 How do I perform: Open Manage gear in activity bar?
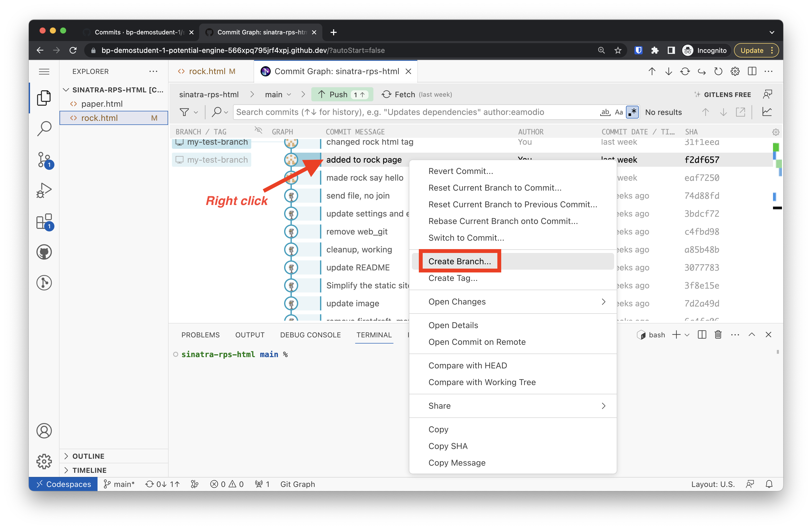[44, 461]
